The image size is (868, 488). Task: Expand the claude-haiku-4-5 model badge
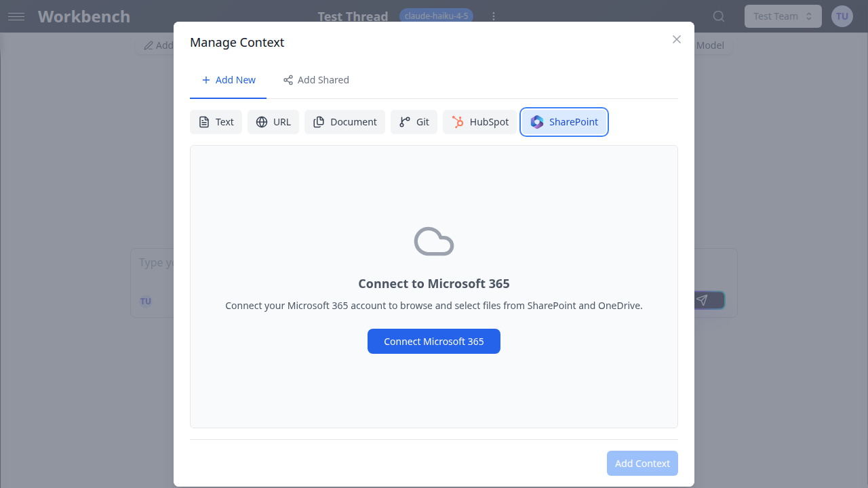[x=436, y=15]
